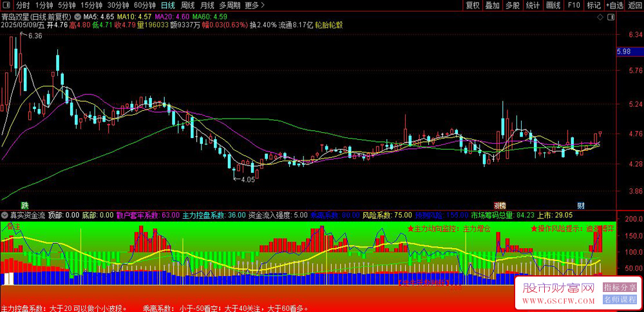Click the 叠加 overlay button
Screen dimensions: 644x312
point(493,5)
